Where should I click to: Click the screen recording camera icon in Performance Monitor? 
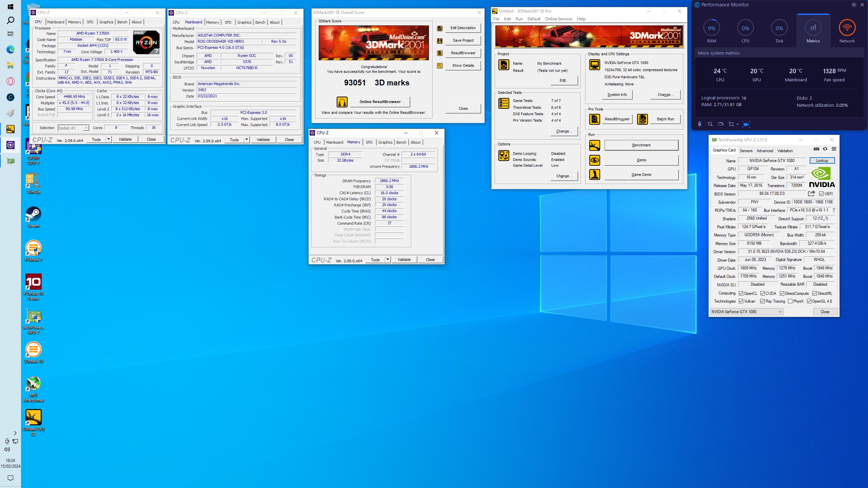[746, 124]
